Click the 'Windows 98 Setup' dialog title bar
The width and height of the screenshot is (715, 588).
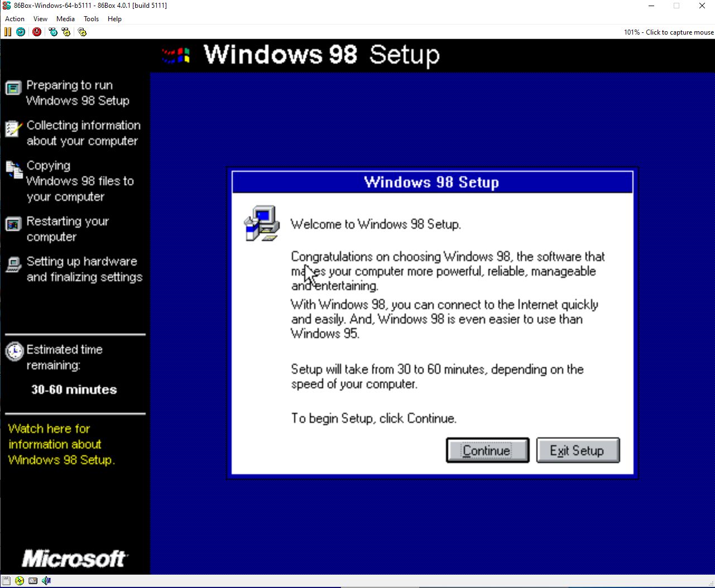[432, 182]
